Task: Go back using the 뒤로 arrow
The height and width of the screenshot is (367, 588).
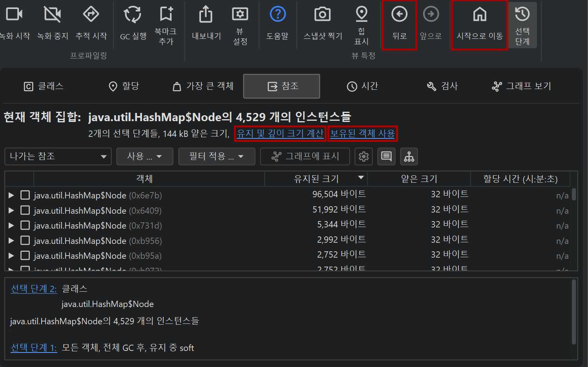Action: 399,15
